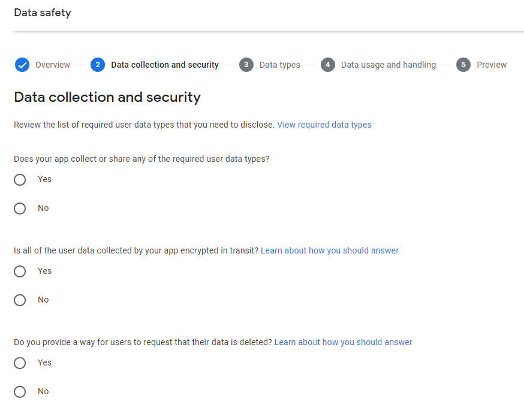The width and height of the screenshot is (524, 420).
Task: Jump to the Preview step
Action: (492, 65)
